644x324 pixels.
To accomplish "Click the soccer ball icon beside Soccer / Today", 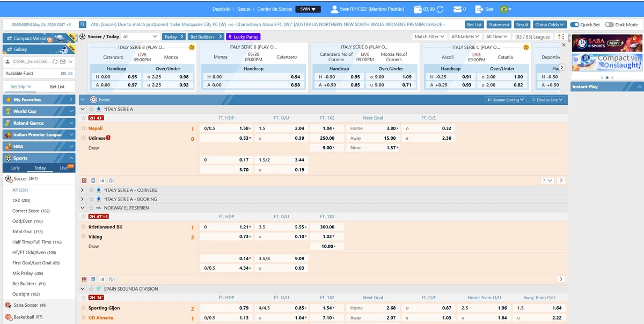I will coord(83,37).
